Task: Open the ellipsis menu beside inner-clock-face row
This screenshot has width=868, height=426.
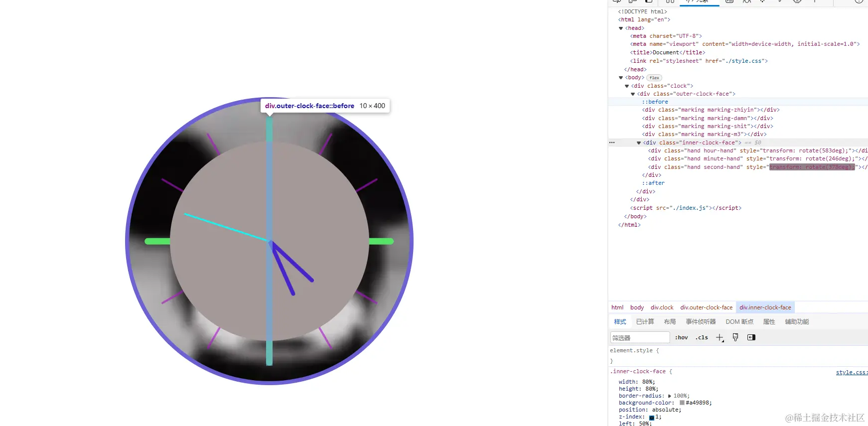Action: pos(612,142)
